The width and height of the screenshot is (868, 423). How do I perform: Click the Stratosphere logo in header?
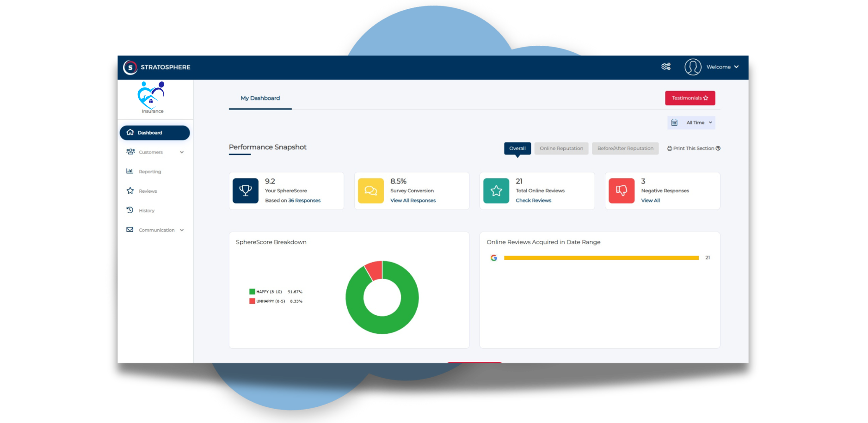(x=157, y=67)
